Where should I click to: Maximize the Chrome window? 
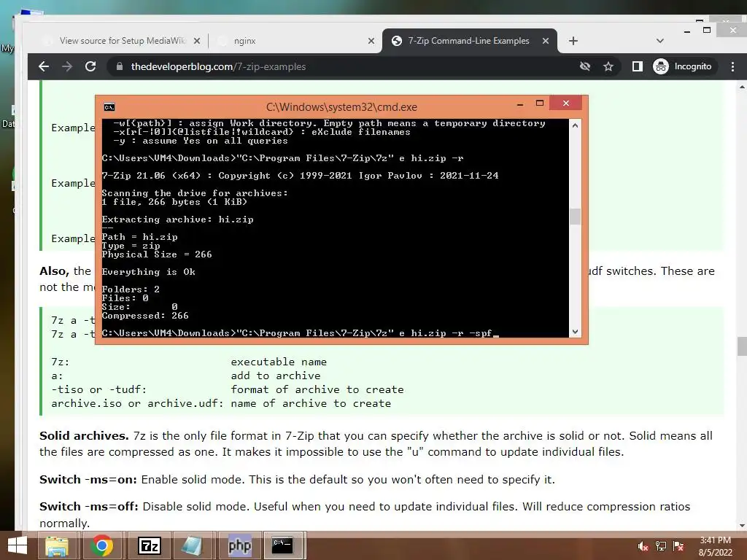[707, 30]
